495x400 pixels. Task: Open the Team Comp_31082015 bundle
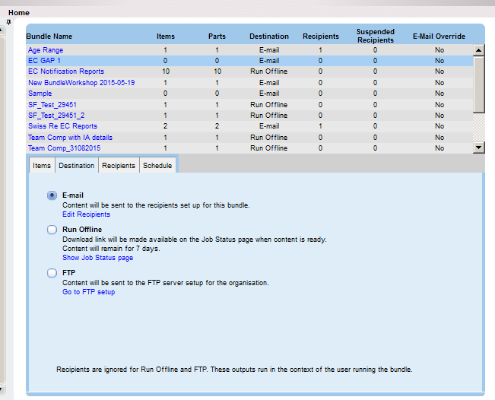pyautogui.click(x=64, y=148)
